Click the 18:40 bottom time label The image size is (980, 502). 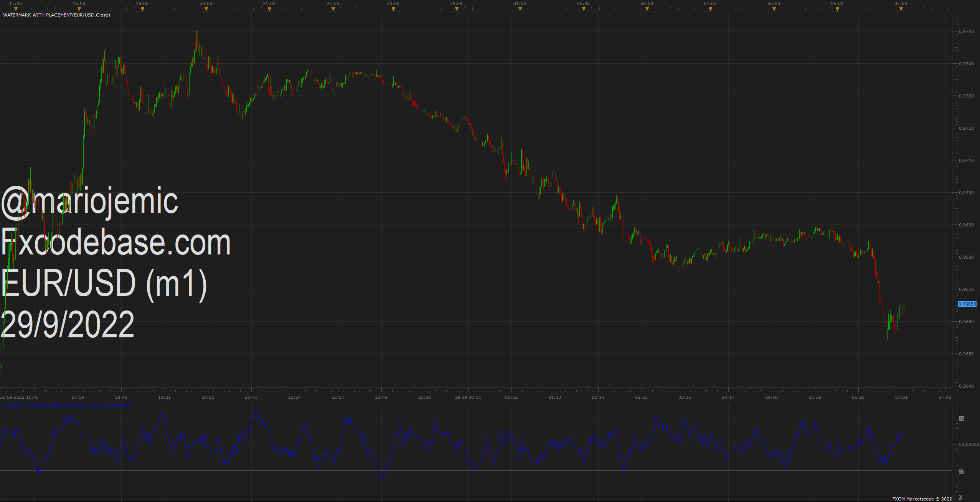tap(121, 397)
